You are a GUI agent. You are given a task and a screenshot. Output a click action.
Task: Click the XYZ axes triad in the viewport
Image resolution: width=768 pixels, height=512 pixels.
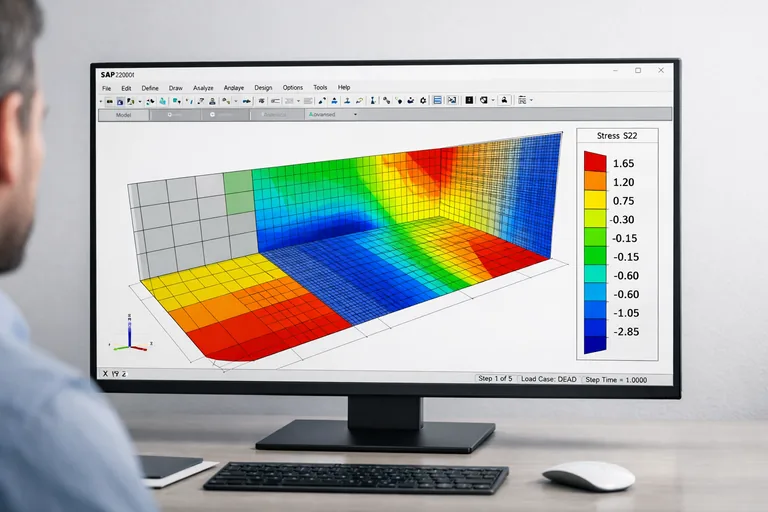coord(129,335)
